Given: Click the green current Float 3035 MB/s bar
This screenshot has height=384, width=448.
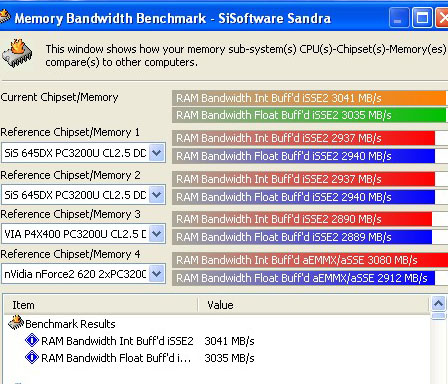Looking at the screenshot, I should 309,115.
